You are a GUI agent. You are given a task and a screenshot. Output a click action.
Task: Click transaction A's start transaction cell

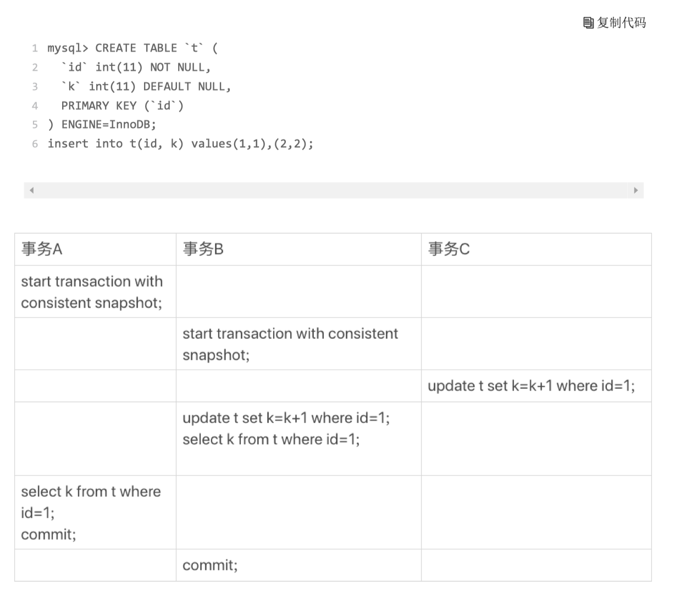pos(95,291)
